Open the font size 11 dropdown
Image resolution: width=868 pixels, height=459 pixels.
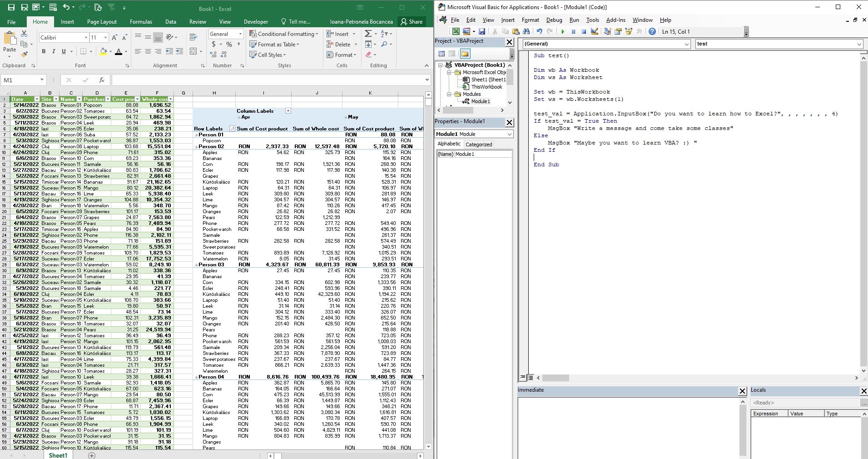105,38
